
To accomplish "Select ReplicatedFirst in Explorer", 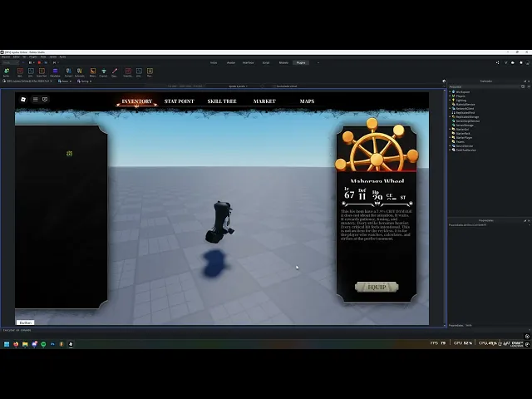I will click(x=465, y=113).
